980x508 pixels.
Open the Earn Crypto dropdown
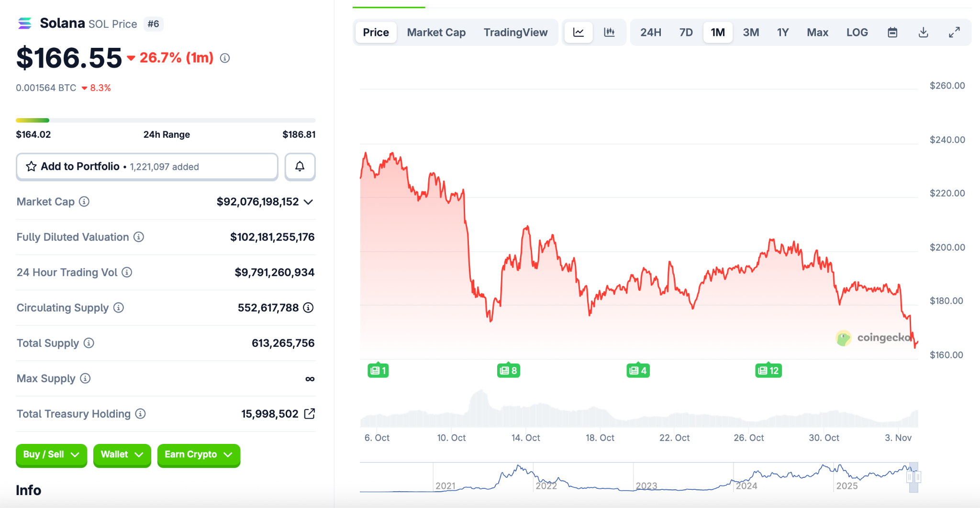tap(199, 454)
